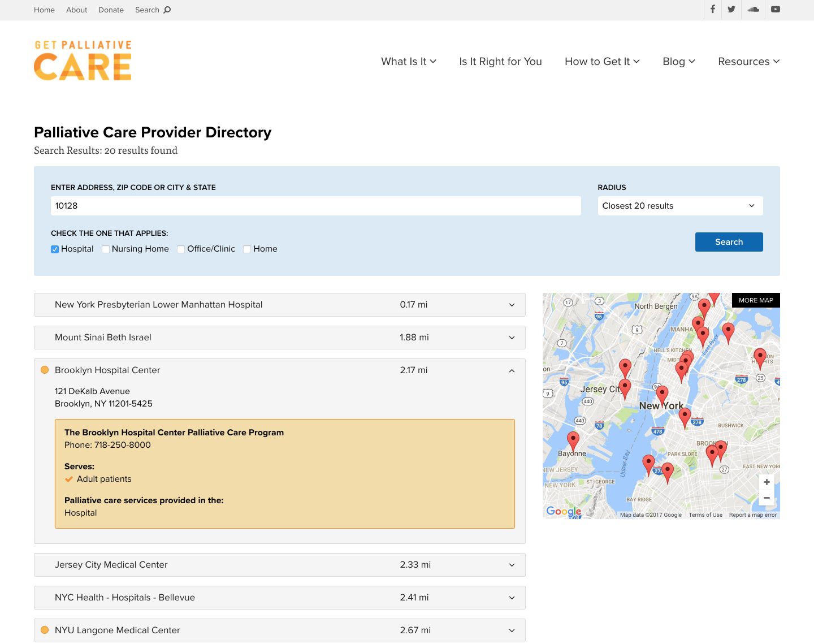
Task: Click the map pin near Bayonne
Action: coord(573,441)
